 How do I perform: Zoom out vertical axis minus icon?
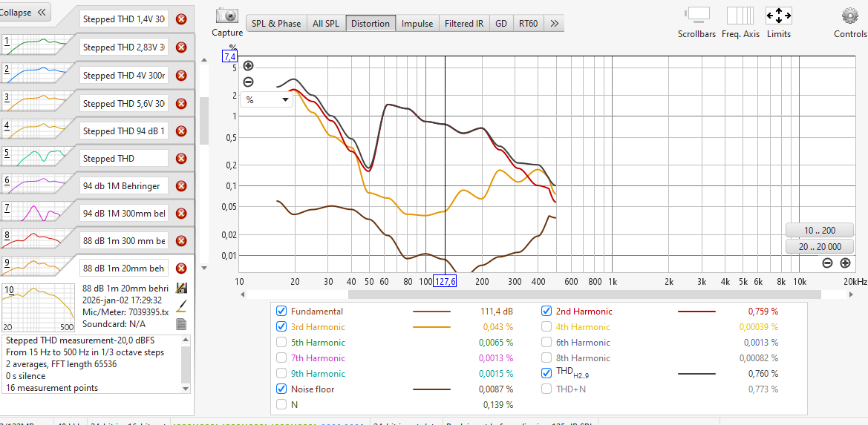249,82
